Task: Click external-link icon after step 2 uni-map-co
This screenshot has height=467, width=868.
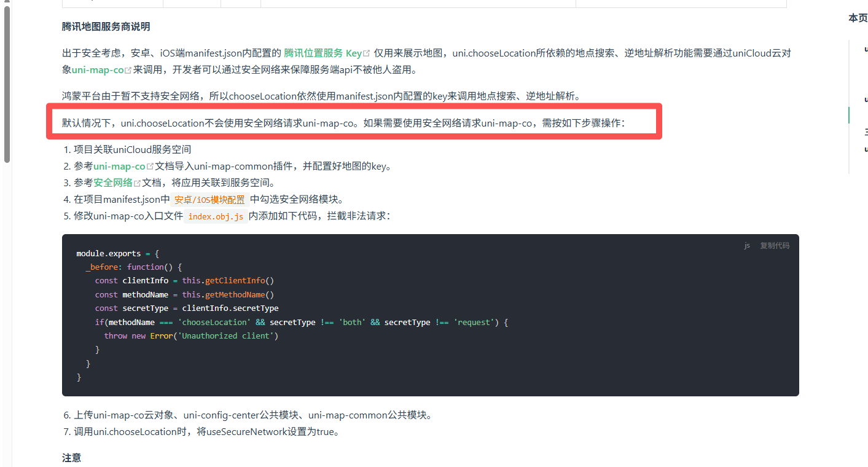Action: tap(150, 167)
